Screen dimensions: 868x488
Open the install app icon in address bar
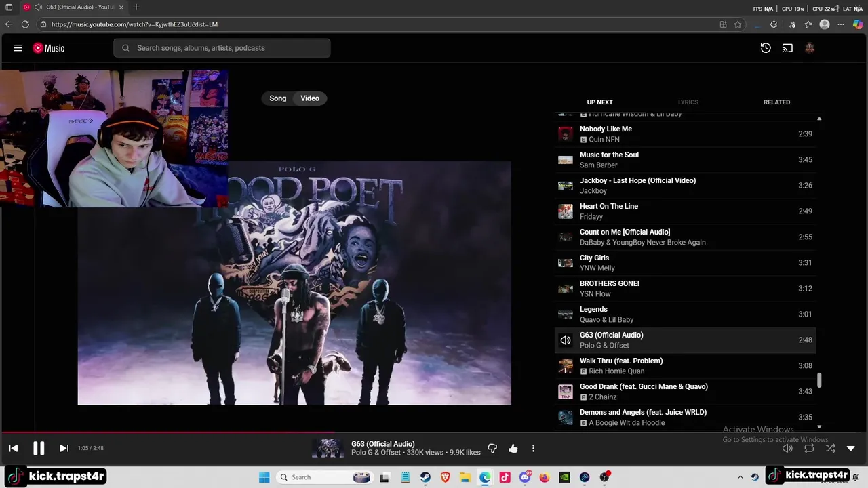point(723,24)
